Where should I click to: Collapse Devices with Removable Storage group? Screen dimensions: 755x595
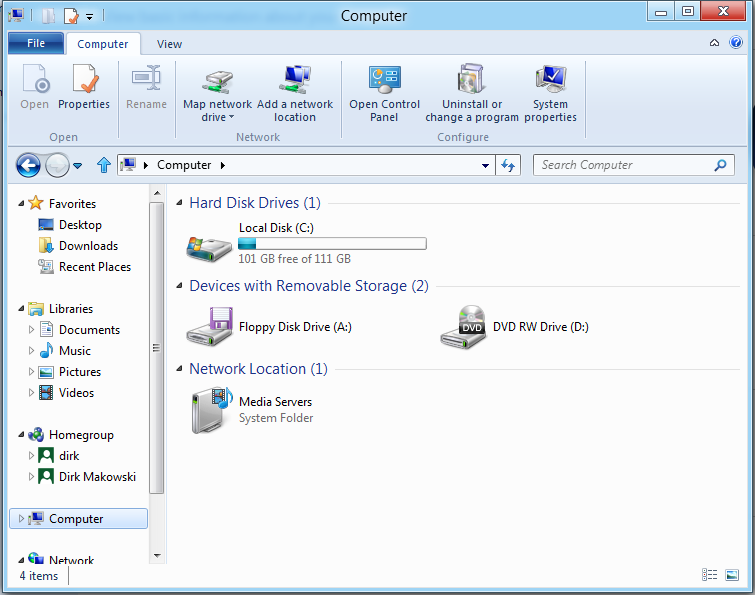180,285
